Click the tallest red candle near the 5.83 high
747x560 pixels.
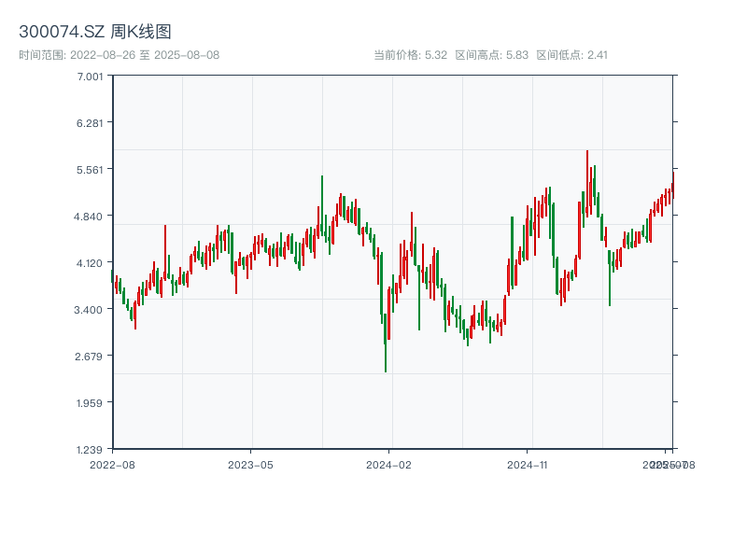(x=587, y=184)
